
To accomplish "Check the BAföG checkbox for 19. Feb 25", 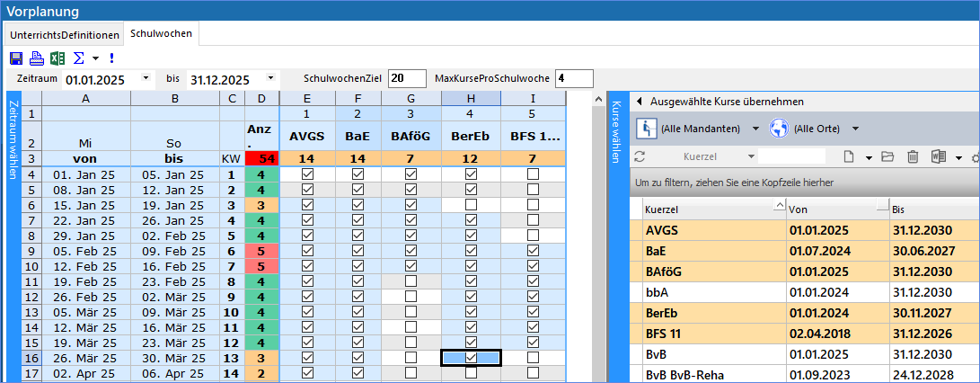I will [x=411, y=281].
